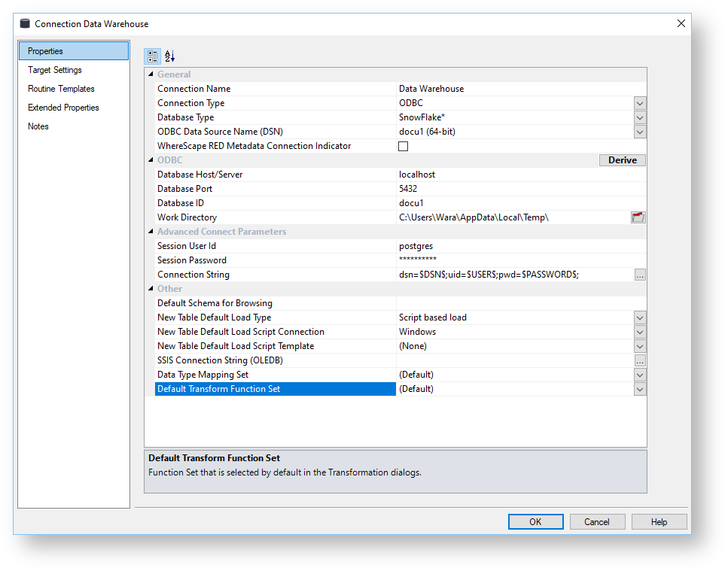Open Default Load Script Template dropdown
This screenshot has width=728, height=571.
pyautogui.click(x=640, y=347)
